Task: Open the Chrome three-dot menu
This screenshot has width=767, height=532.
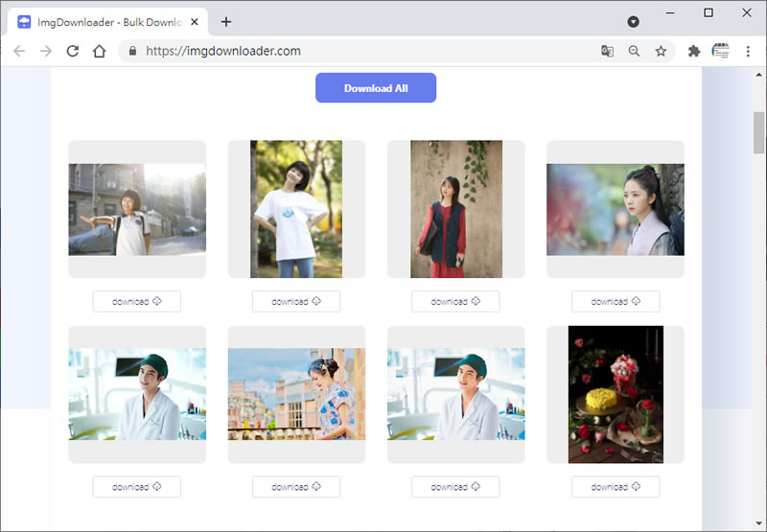Action: (x=748, y=51)
